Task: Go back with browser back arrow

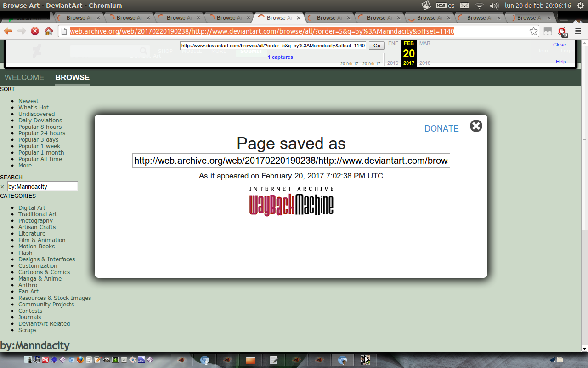Action: coord(8,31)
